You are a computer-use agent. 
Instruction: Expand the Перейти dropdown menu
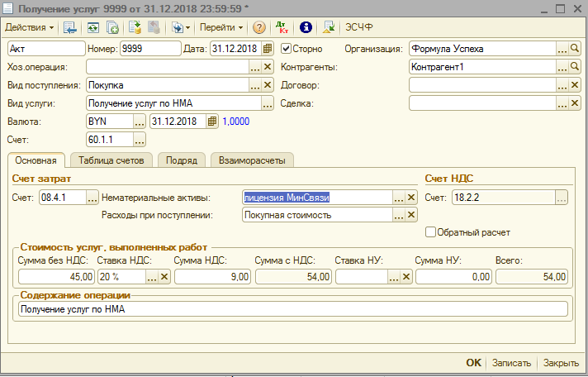pos(220,27)
